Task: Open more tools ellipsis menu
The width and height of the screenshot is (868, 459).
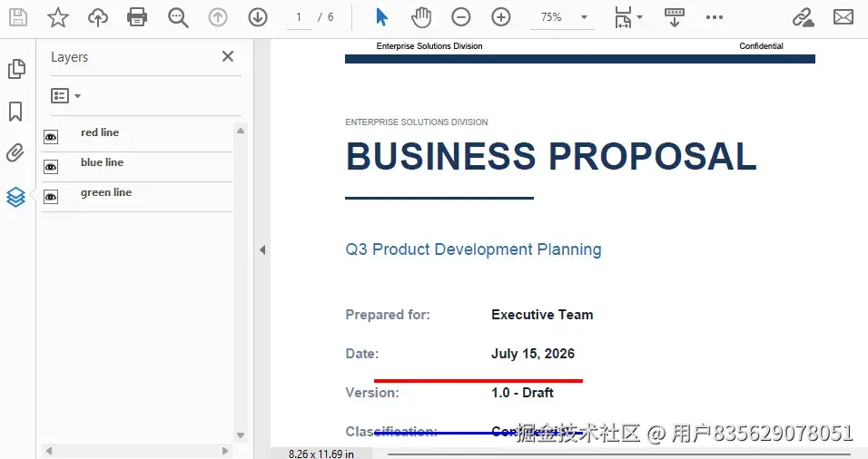Action: coord(715,17)
